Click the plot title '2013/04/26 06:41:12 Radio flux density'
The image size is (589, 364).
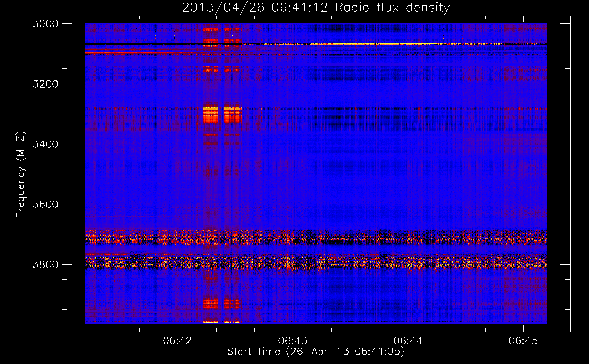tap(316, 7)
